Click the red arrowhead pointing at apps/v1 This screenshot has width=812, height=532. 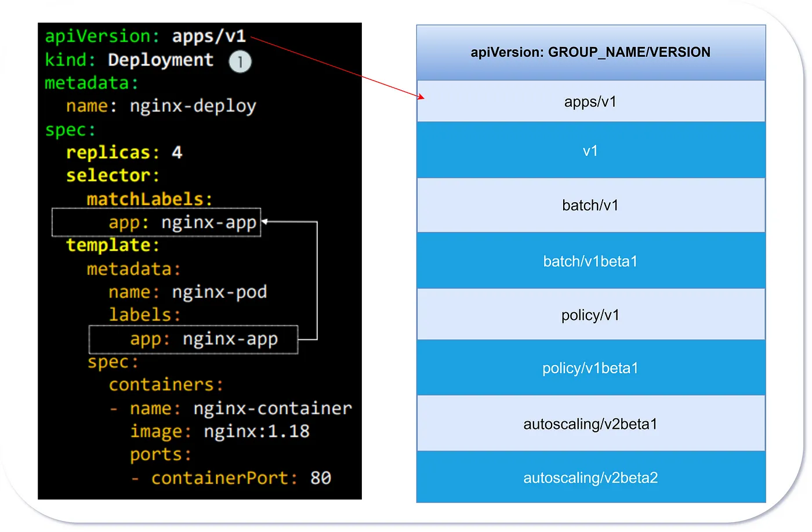[x=421, y=97]
